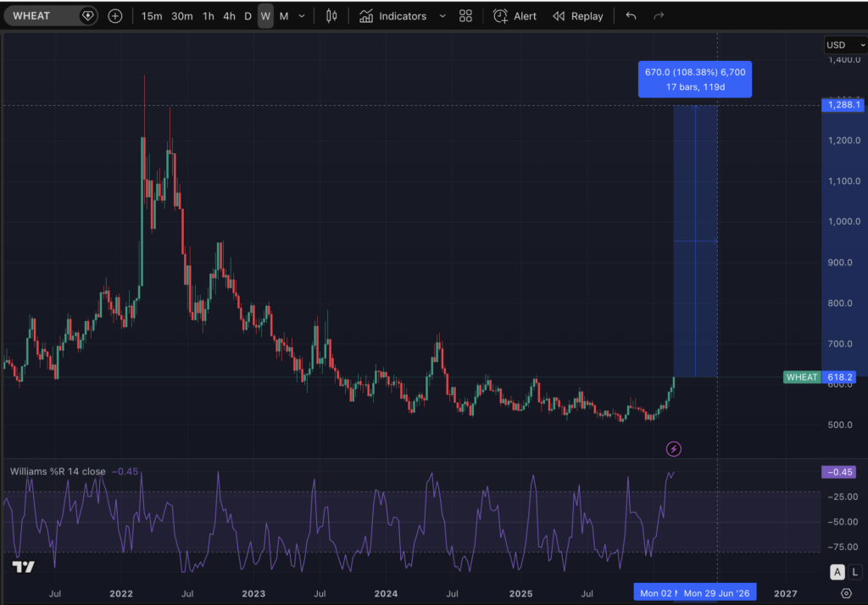Open the USD currency dropdown
This screenshot has width=868, height=605.
(x=844, y=45)
